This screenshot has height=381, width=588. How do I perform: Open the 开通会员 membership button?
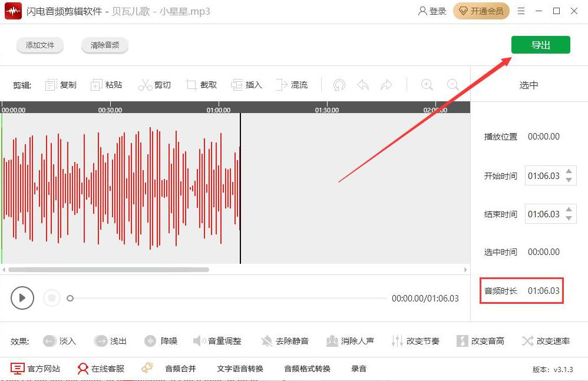(481, 11)
